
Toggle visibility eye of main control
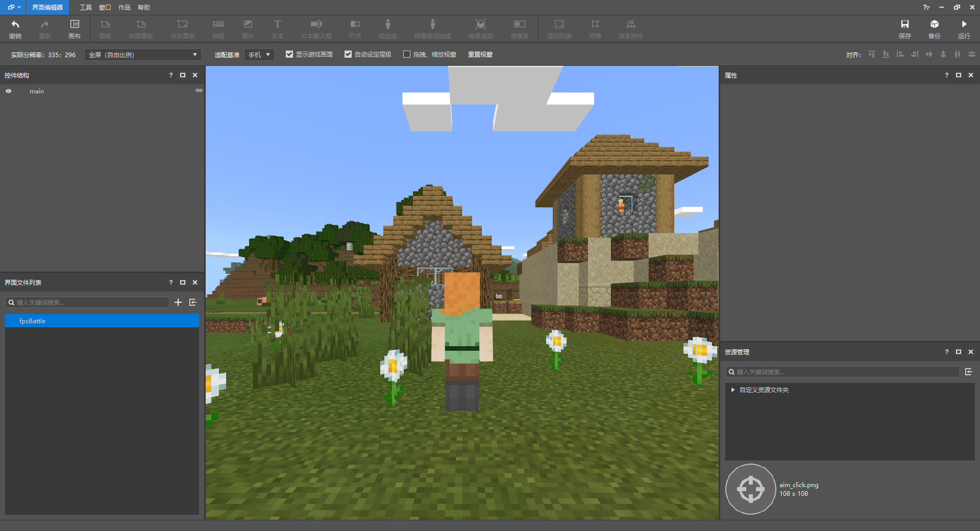point(9,91)
